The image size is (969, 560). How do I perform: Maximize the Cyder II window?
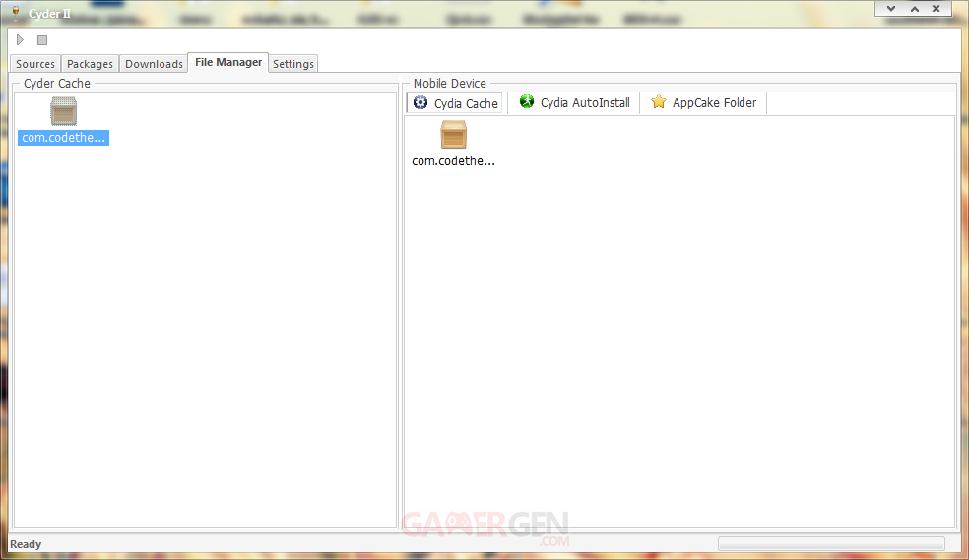coord(915,9)
